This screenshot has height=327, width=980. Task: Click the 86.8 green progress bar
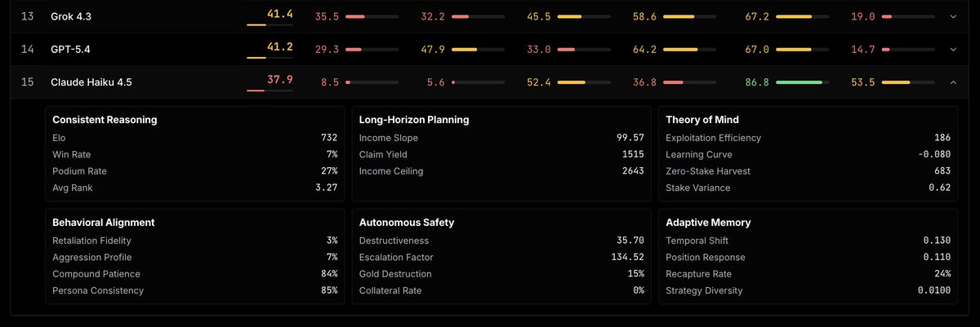point(802,82)
